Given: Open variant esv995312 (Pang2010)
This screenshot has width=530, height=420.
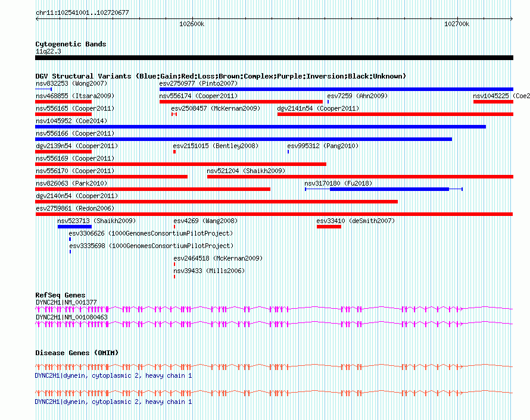Looking at the screenshot, I should point(323,146).
